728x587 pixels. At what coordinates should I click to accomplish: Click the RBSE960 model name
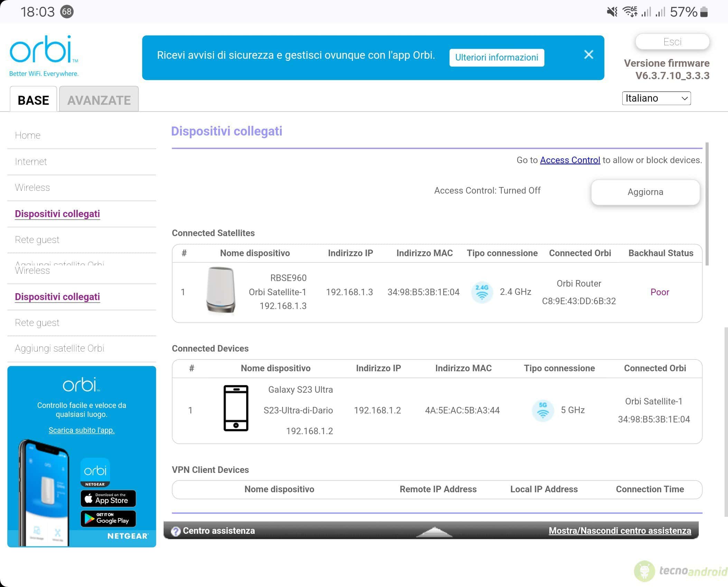288,278
